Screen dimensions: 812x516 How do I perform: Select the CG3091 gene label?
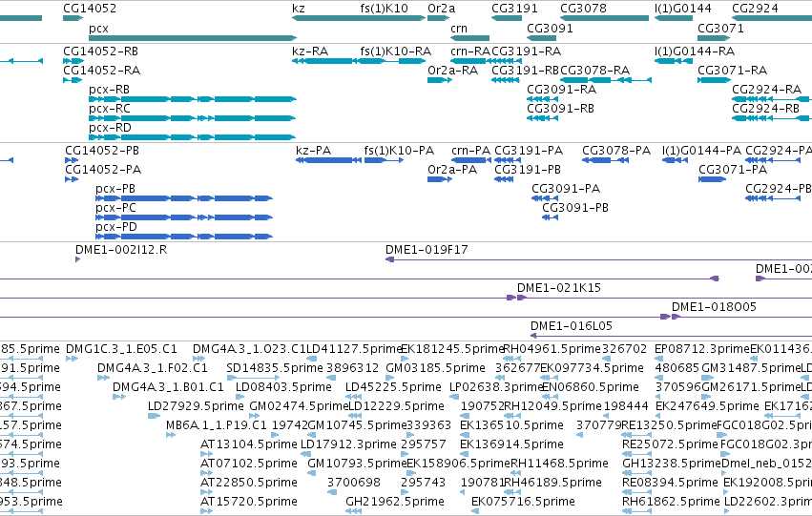pyautogui.click(x=550, y=29)
